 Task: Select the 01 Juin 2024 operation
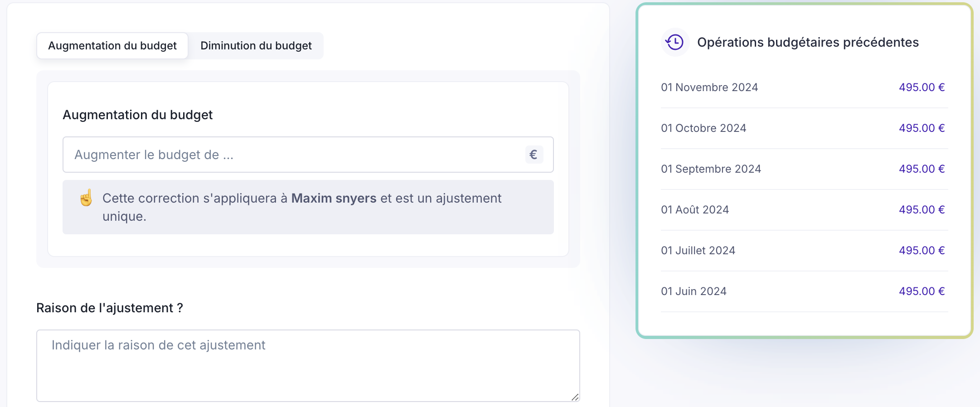click(x=694, y=291)
